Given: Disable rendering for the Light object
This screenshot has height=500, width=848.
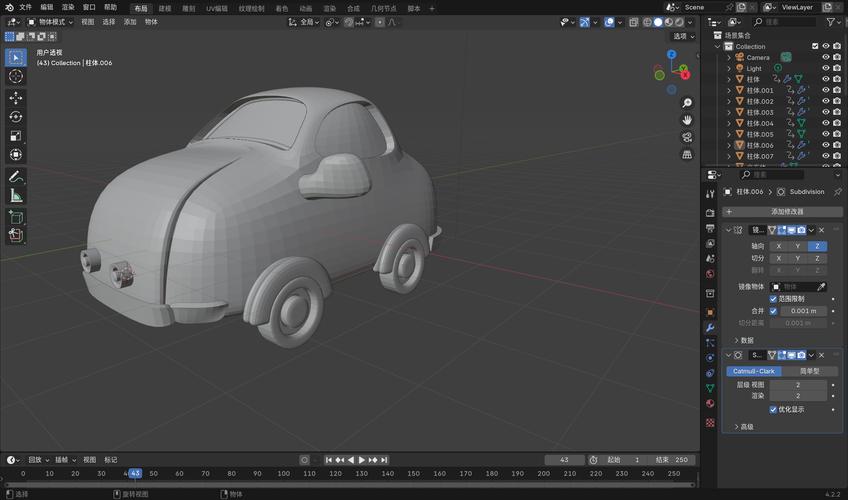Looking at the screenshot, I should (x=837, y=68).
